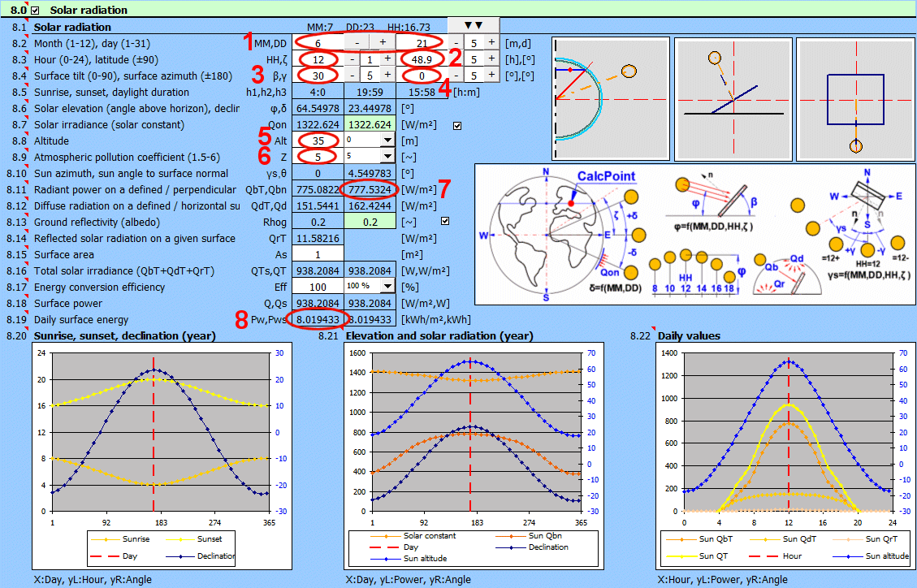Open the Altitude dropdown list
Screen dimensions: 917x588
coord(387,141)
